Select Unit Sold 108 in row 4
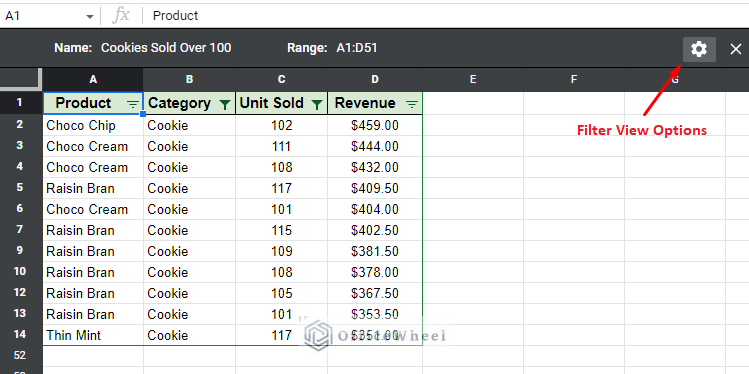Viewport: 749px width, 374px height. (281, 167)
